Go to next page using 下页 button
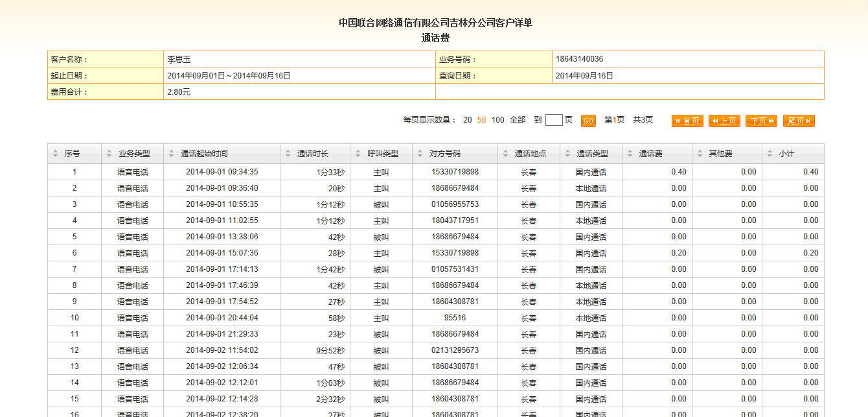Screen dimensions: 868x417 [761, 121]
